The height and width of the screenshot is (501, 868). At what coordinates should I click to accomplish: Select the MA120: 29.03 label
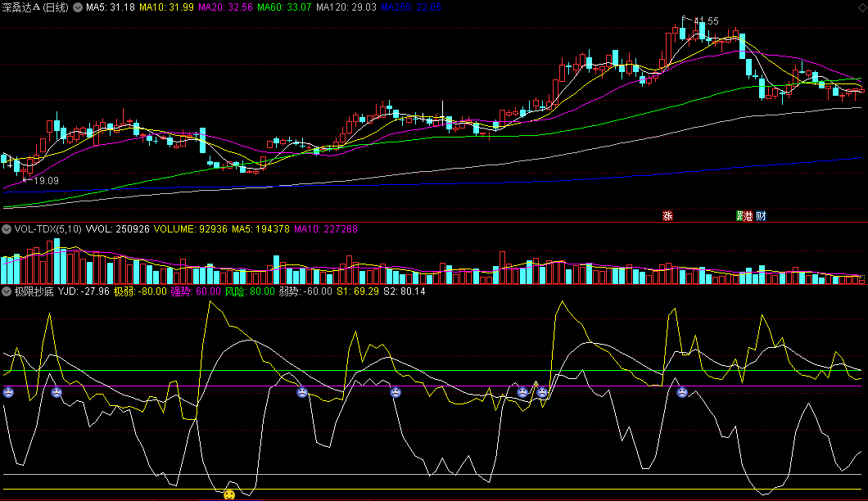click(346, 7)
